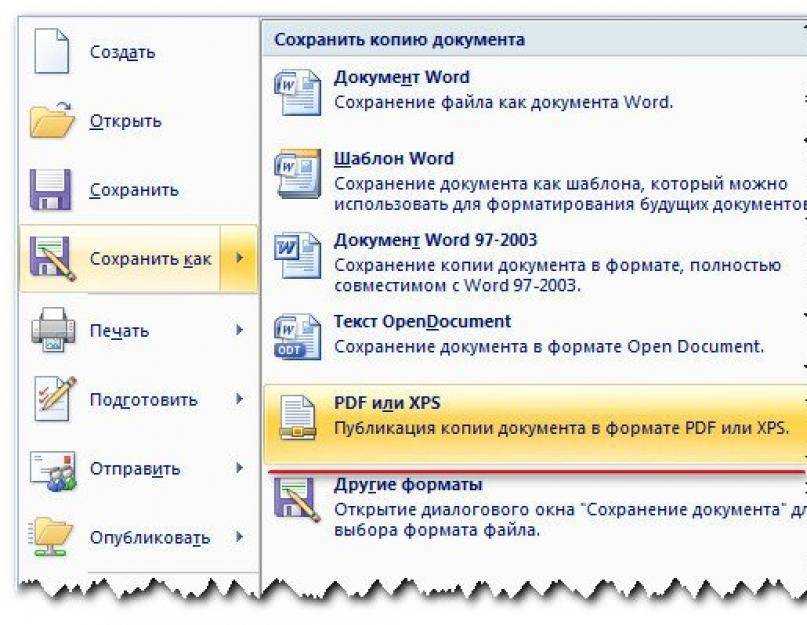Click the checklist pencil icon beside Подготовить
The width and height of the screenshot is (807, 625).
[55, 399]
